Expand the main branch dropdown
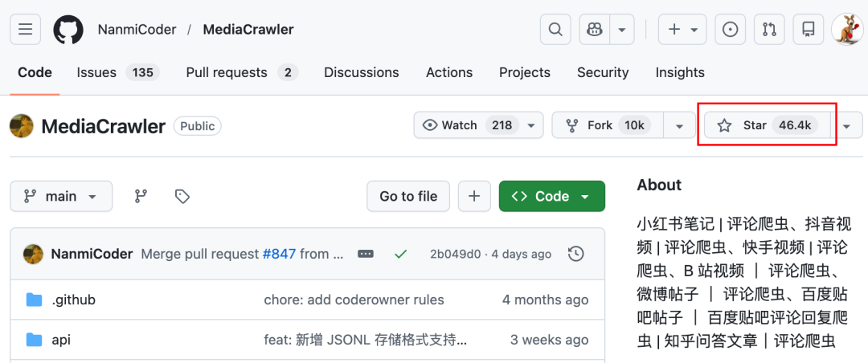The width and height of the screenshot is (868, 363). [x=61, y=196]
